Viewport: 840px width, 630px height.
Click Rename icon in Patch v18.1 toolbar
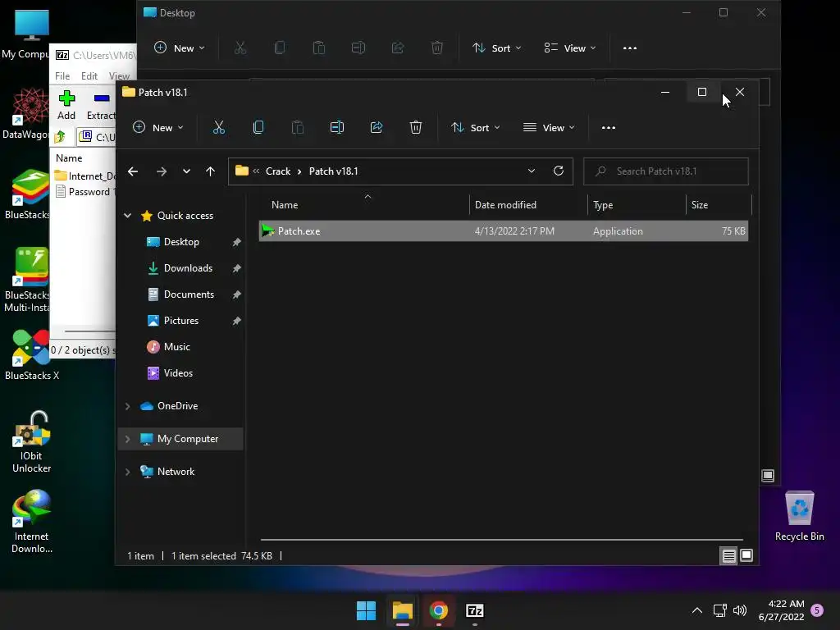[x=337, y=127]
